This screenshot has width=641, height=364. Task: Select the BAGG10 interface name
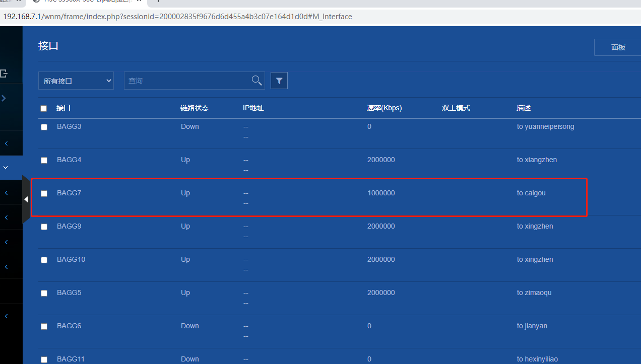point(71,259)
